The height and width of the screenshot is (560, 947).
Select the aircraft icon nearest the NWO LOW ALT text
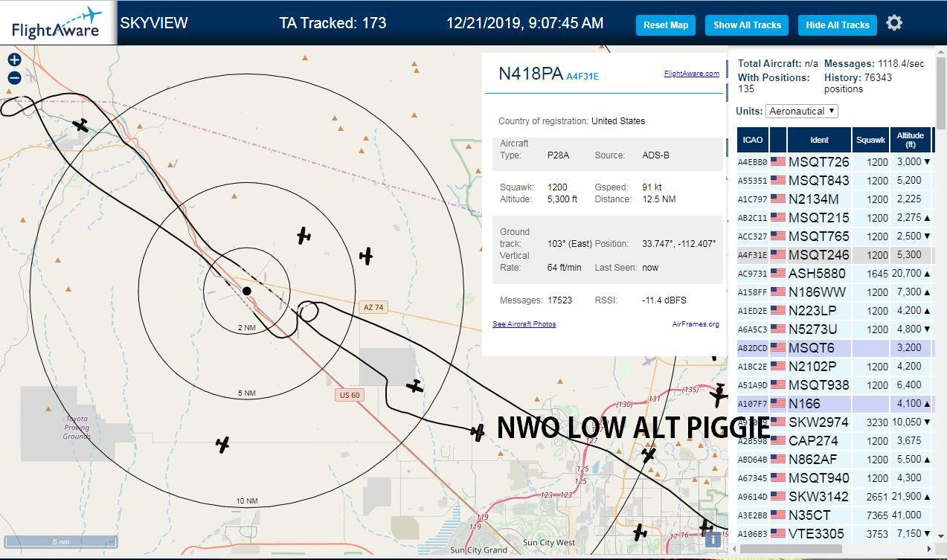(478, 431)
